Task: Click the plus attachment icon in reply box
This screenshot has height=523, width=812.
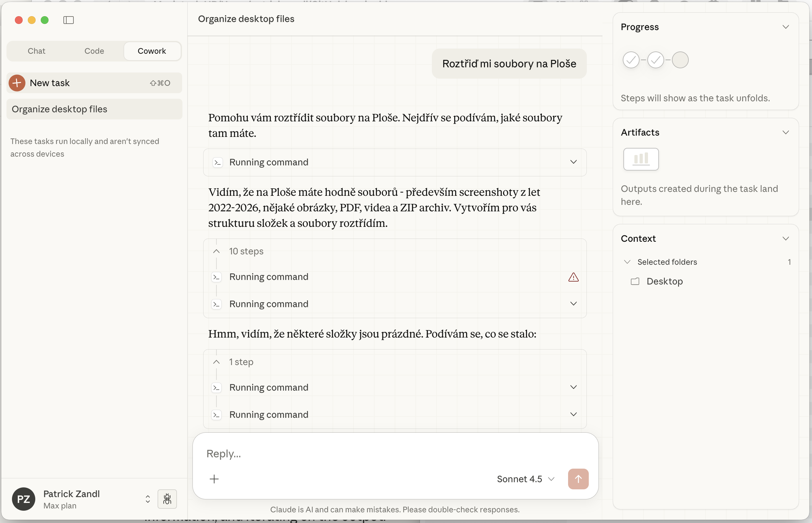Action: click(214, 479)
